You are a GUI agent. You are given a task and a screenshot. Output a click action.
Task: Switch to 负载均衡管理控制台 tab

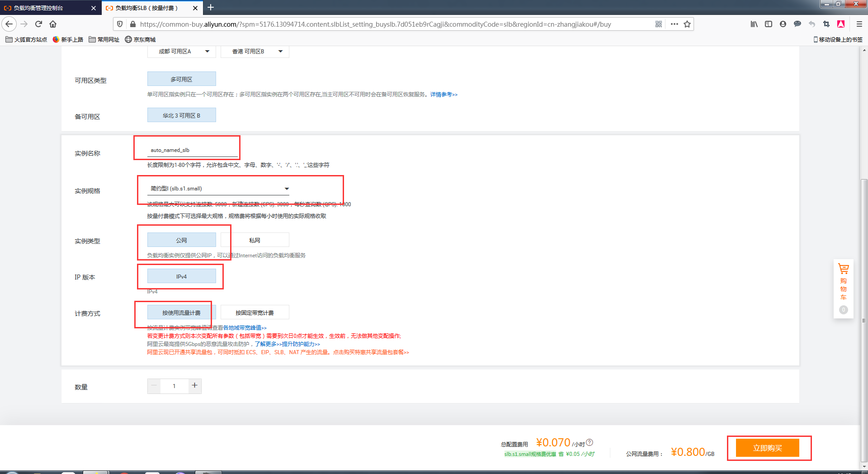50,8
